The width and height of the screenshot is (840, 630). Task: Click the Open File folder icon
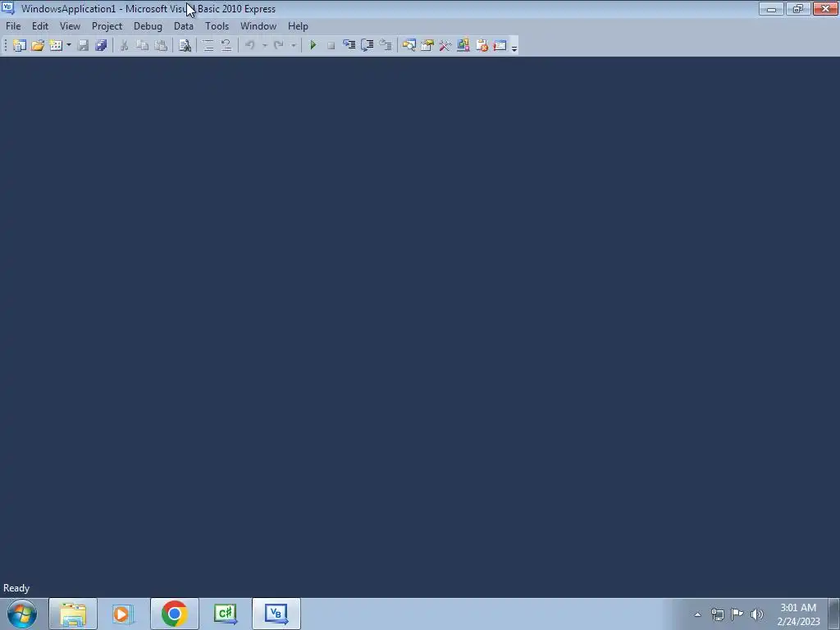pyautogui.click(x=38, y=46)
